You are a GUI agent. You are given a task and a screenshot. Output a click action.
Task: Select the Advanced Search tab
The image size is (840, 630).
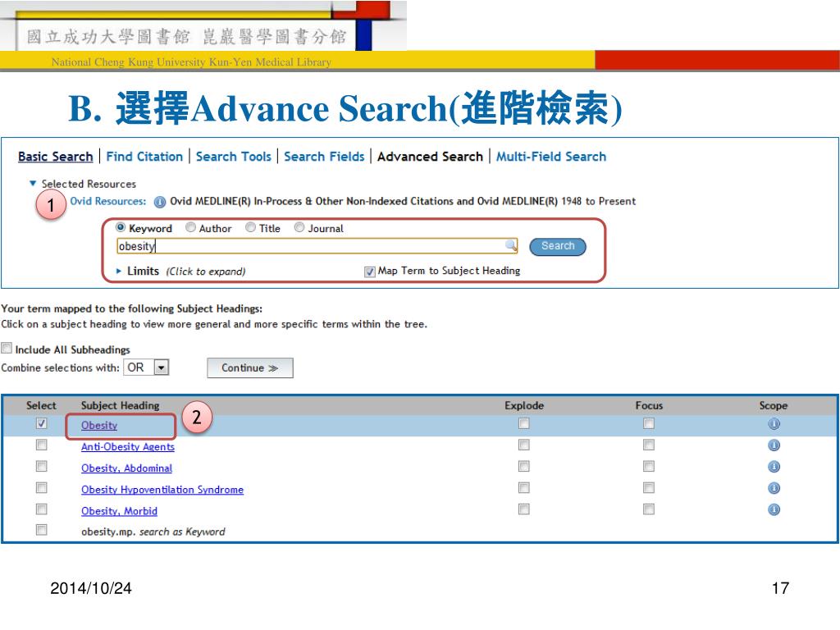coord(430,157)
